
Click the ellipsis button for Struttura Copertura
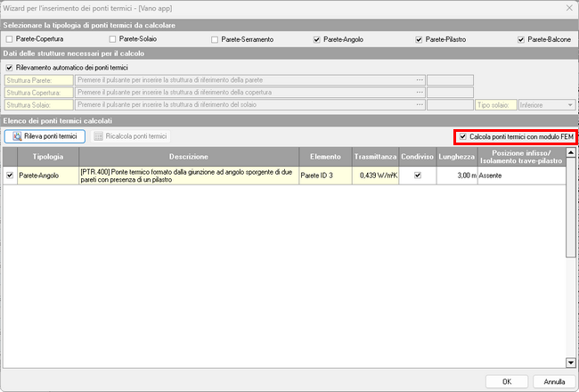pos(419,92)
